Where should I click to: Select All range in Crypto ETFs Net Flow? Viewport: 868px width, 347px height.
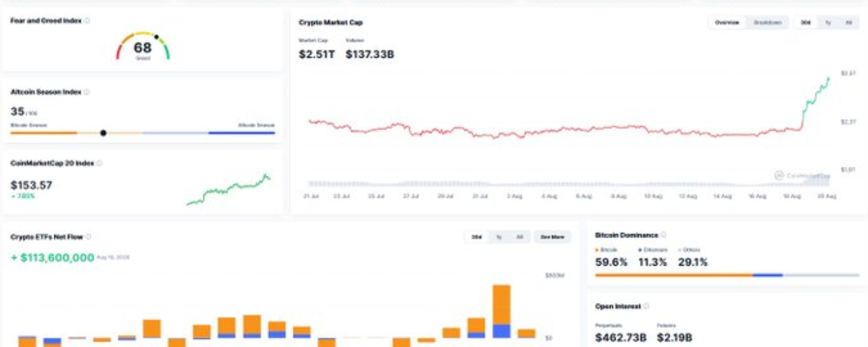pyautogui.click(x=519, y=237)
